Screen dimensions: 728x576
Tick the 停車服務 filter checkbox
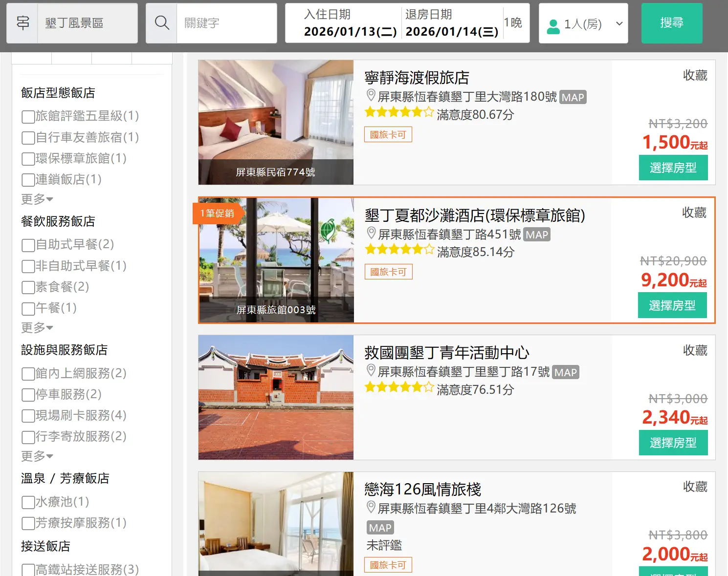[x=28, y=395]
